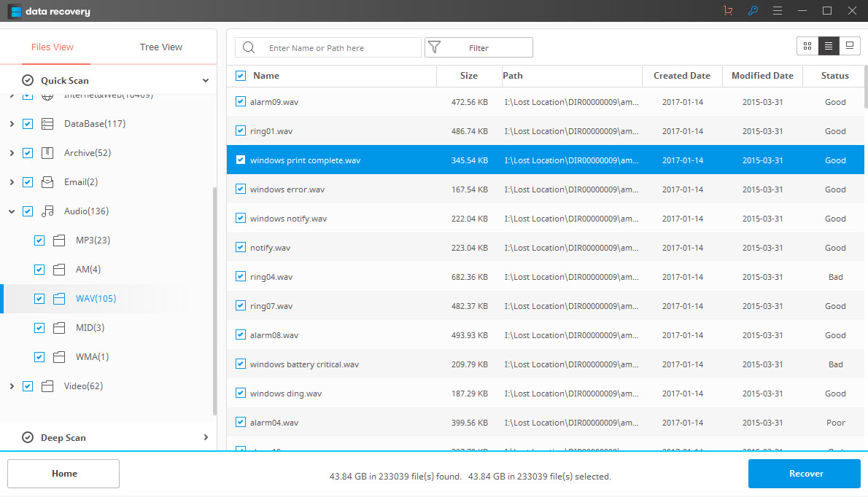Viewport: 868px width, 497px height.
Task: Open the shopping cart purchase icon
Action: pyautogui.click(x=727, y=11)
